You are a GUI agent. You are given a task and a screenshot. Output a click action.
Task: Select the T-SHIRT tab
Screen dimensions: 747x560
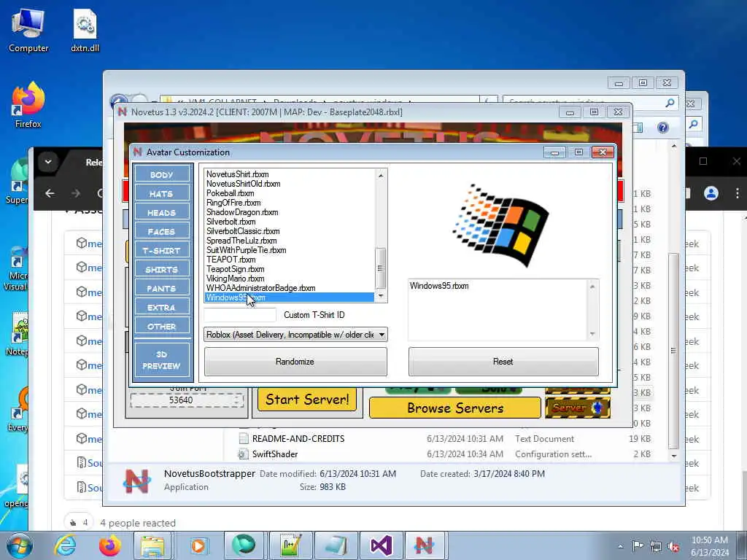click(162, 251)
